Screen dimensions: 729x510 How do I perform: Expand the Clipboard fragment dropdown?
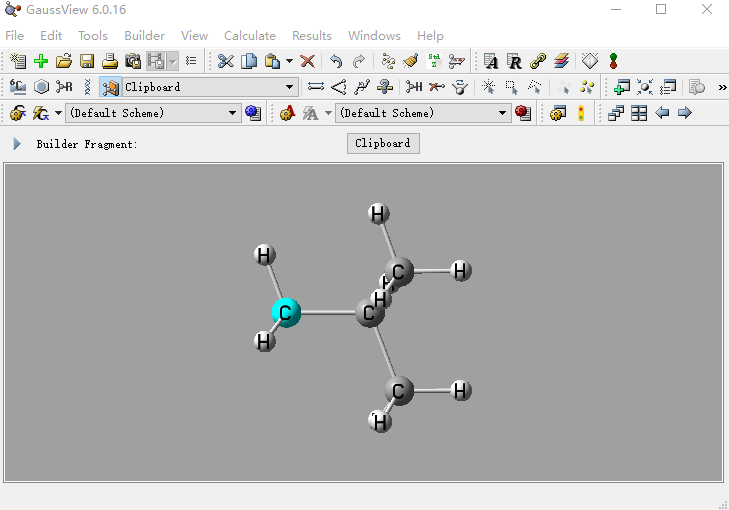290,87
